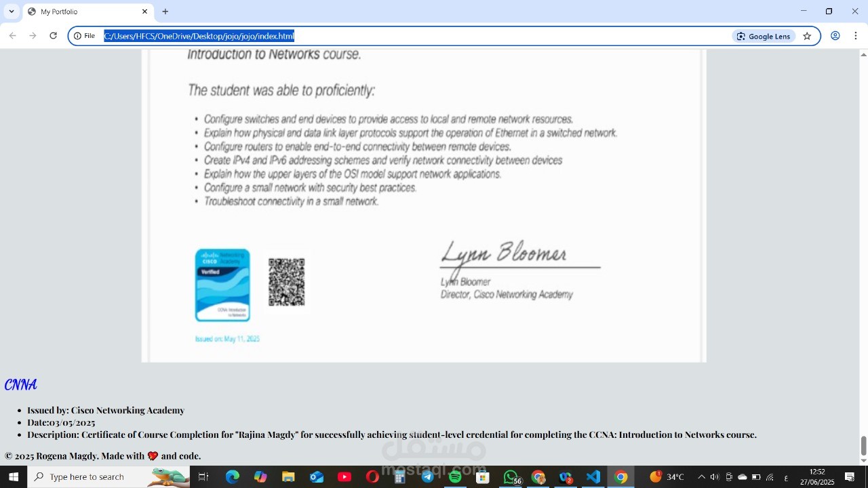
Task: Click the CNNA heading
Action: click(20, 385)
